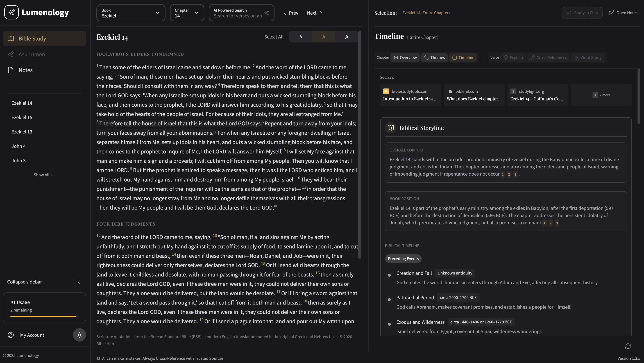Click the Open Notes pencil icon
Viewport: 644px width, 363px height.
pyautogui.click(x=611, y=13)
